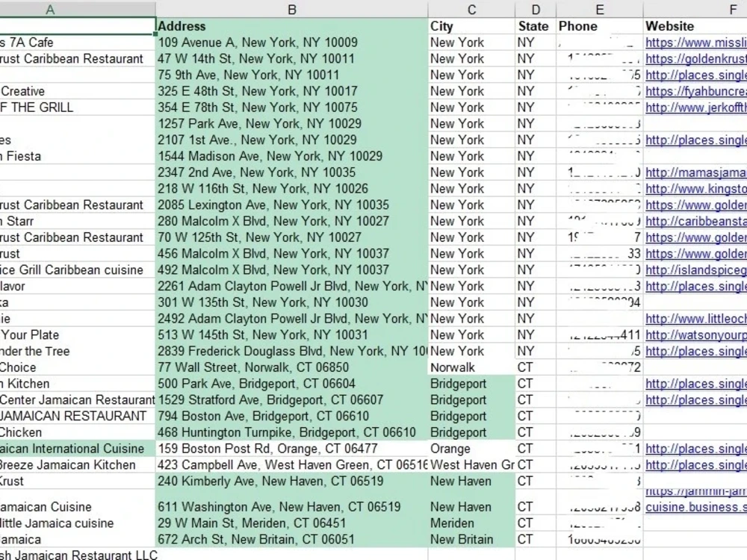Viewport: 747px width, 560px height.
Task: Select column D header
Action: (x=536, y=9)
